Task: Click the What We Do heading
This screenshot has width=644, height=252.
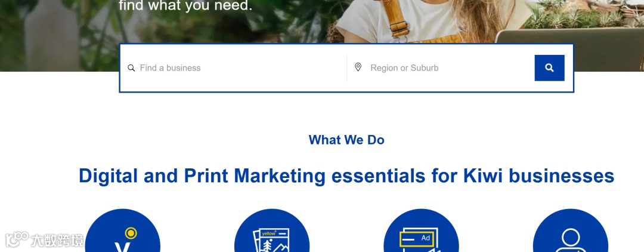Action: (x=346, y=140)
